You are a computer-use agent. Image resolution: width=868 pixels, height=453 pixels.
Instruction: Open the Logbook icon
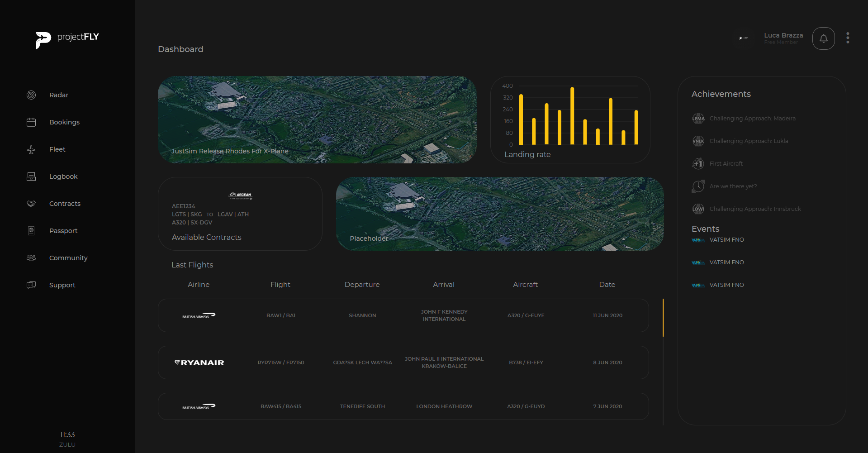tap(31, 176)
